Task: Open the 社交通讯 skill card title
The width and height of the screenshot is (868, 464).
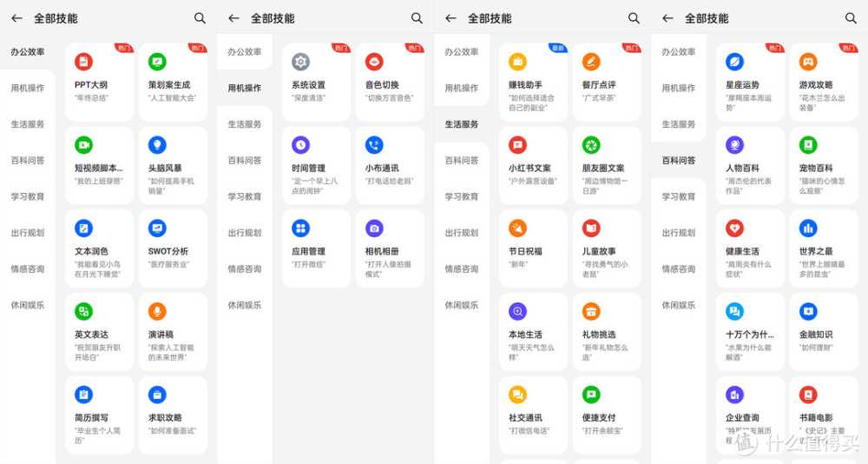Action: (x=525, y=417)
